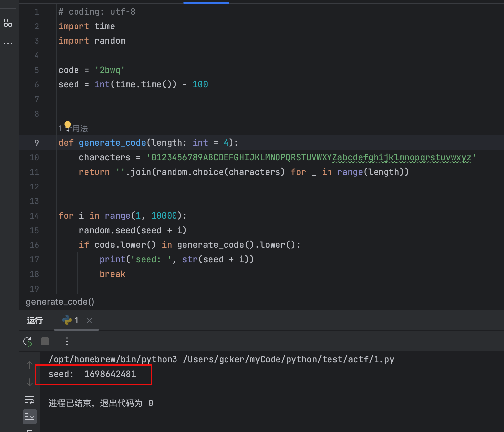Toggle Scroll to end of console output

click(x=30, y=416)
